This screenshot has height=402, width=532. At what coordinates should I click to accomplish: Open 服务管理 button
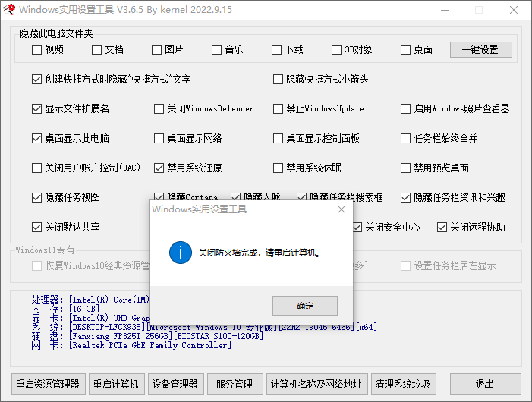(x=235, y=384)
